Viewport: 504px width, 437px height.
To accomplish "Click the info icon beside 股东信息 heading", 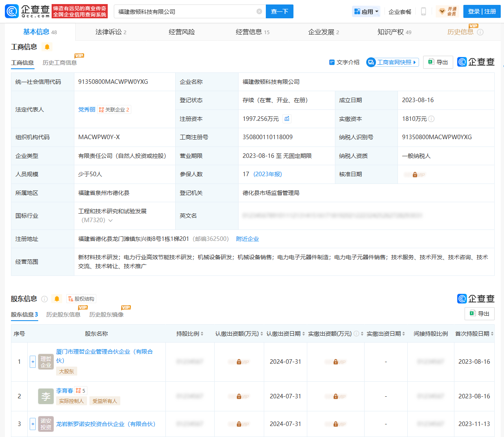I will (x=45, y=299).
